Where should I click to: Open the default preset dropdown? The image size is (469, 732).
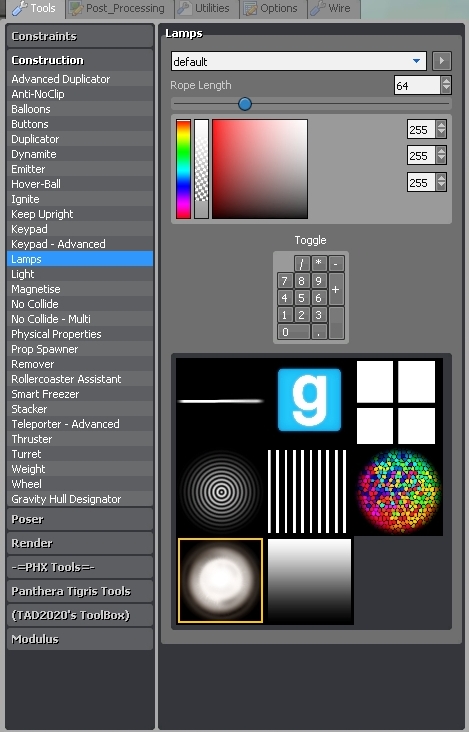[299, 61]
